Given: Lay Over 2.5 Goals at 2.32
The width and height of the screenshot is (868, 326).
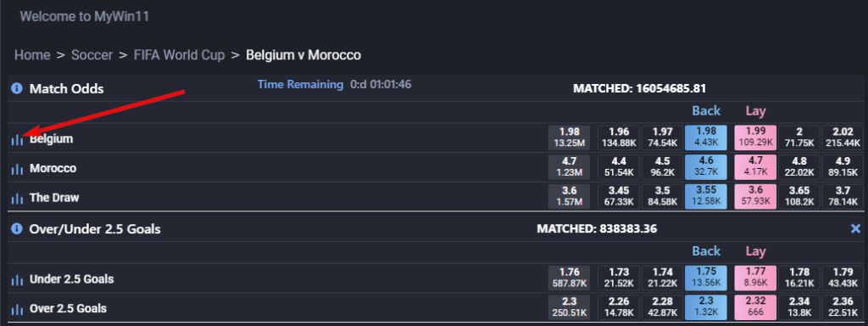Looking at the screenshot, I should [755, 307].
